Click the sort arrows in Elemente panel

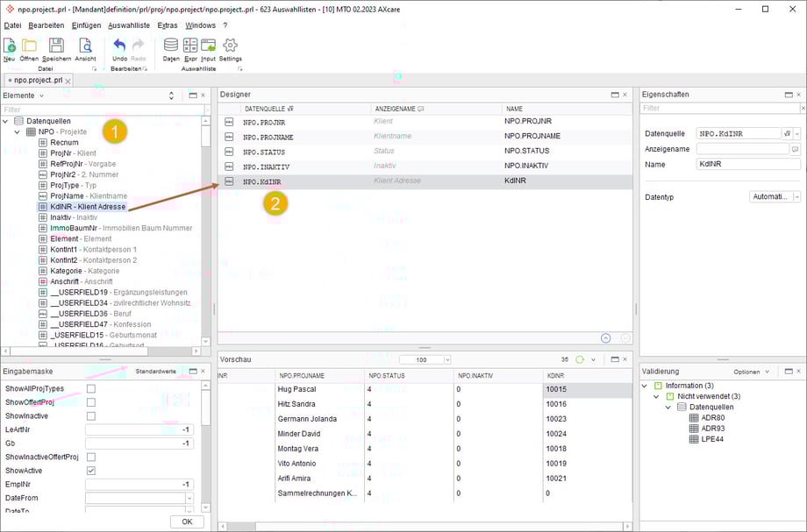pos(171,96)
